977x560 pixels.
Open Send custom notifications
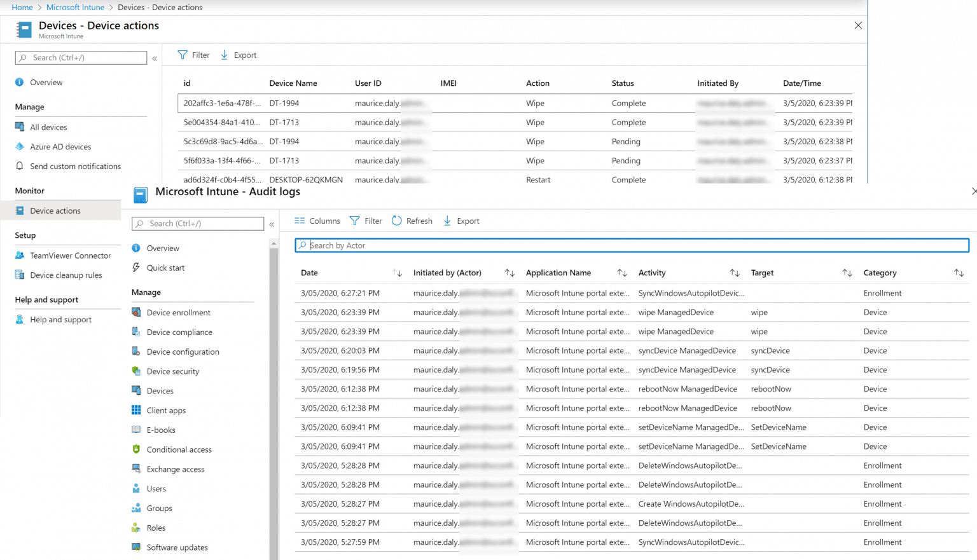[75, 166]
